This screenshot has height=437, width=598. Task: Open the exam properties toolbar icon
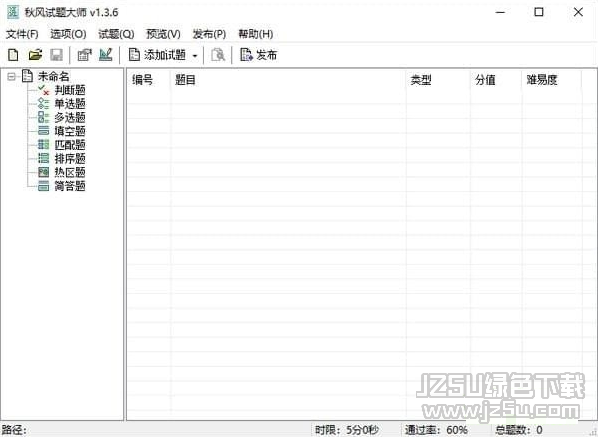click(x=84, y=55)
